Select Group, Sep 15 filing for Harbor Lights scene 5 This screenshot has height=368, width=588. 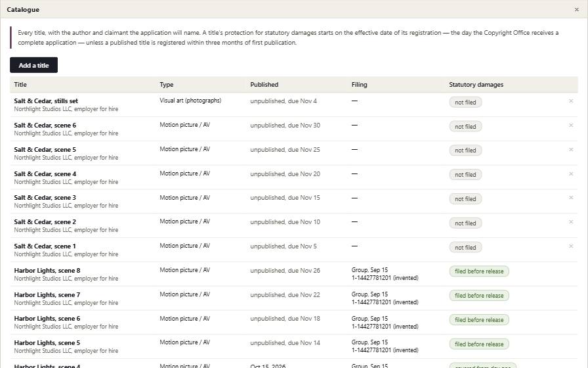click(385, 346)
